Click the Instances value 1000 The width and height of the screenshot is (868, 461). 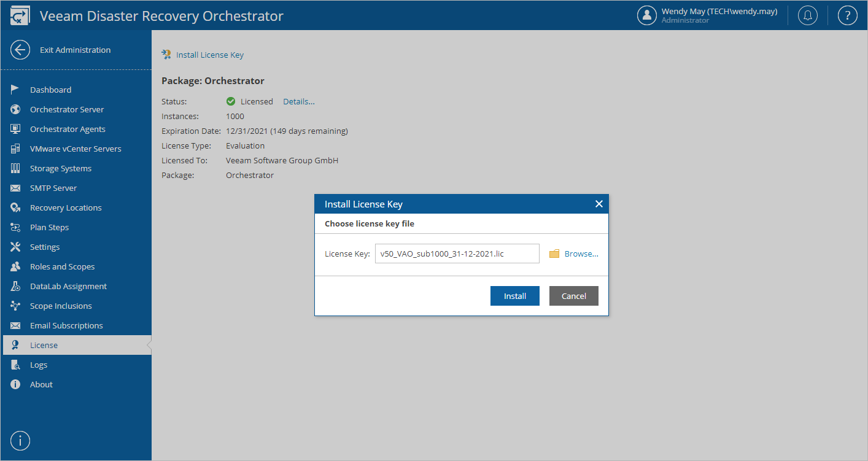tap(235, 116)
